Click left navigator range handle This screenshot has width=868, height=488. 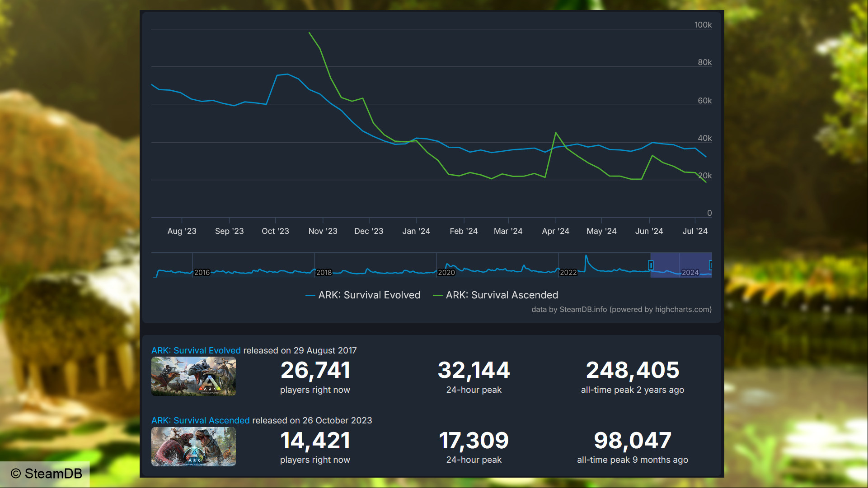tap(651, 265)
